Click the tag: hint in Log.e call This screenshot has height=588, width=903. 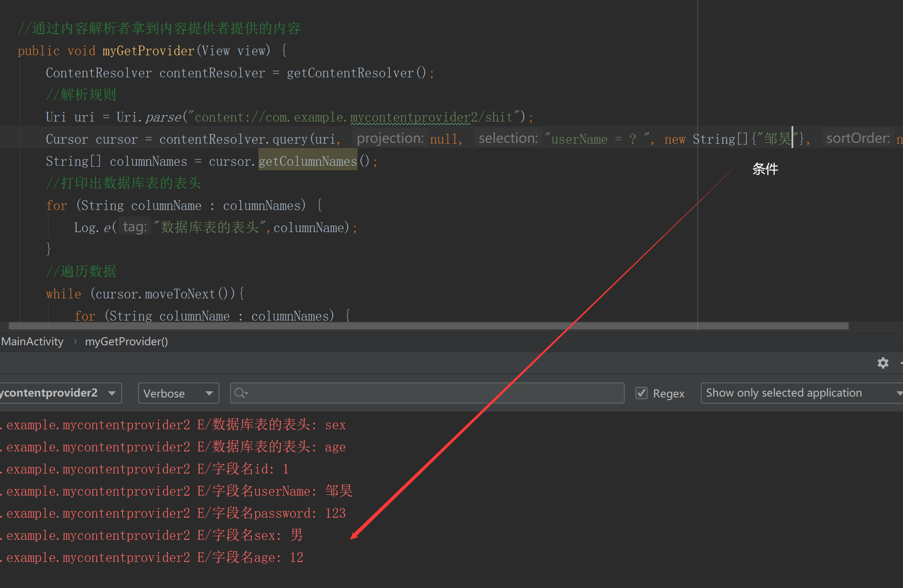point(134,227)
